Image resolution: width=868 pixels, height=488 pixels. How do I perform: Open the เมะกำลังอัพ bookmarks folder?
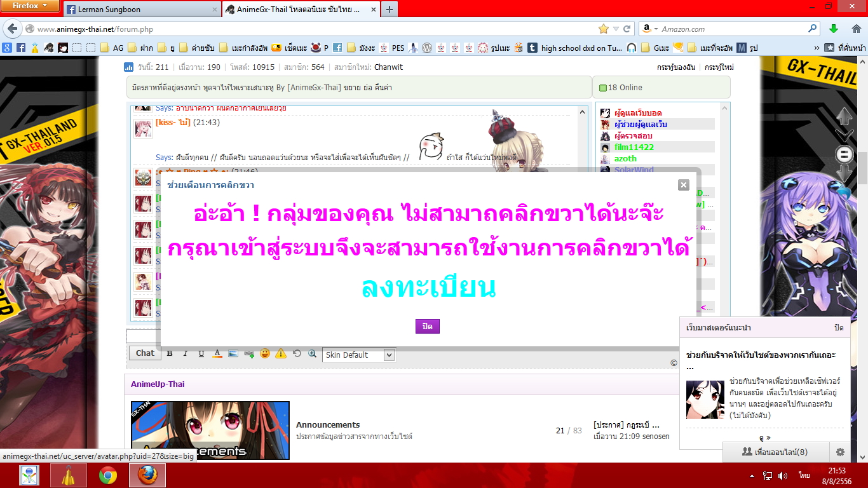tap(244, 48)
